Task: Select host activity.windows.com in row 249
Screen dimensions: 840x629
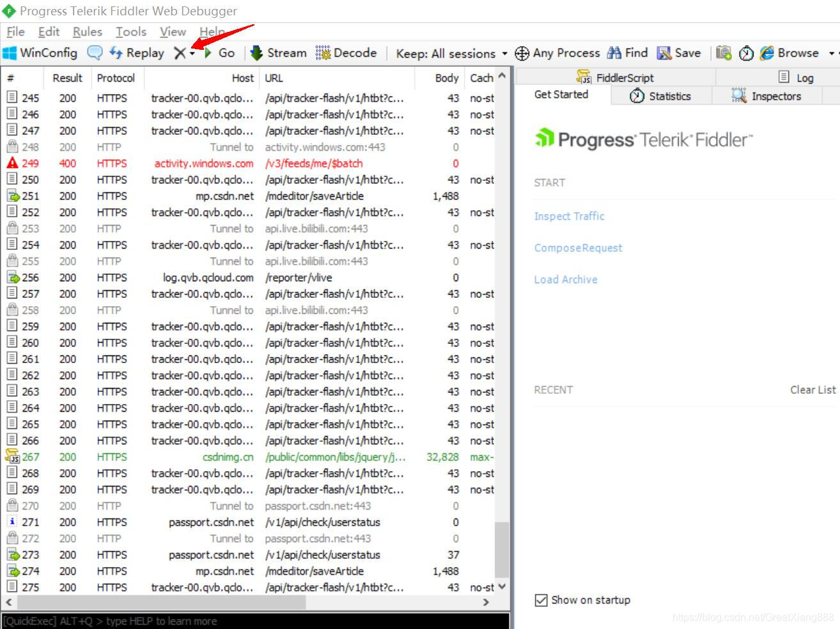Action: click(x=204, y=164)
